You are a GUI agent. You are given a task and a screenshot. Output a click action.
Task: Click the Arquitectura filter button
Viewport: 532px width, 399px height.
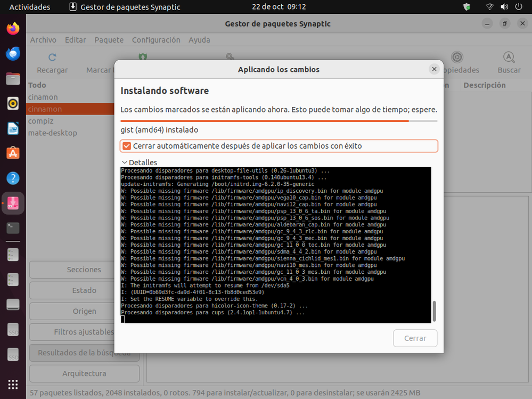pyautogui.click(x=84, y=373)
